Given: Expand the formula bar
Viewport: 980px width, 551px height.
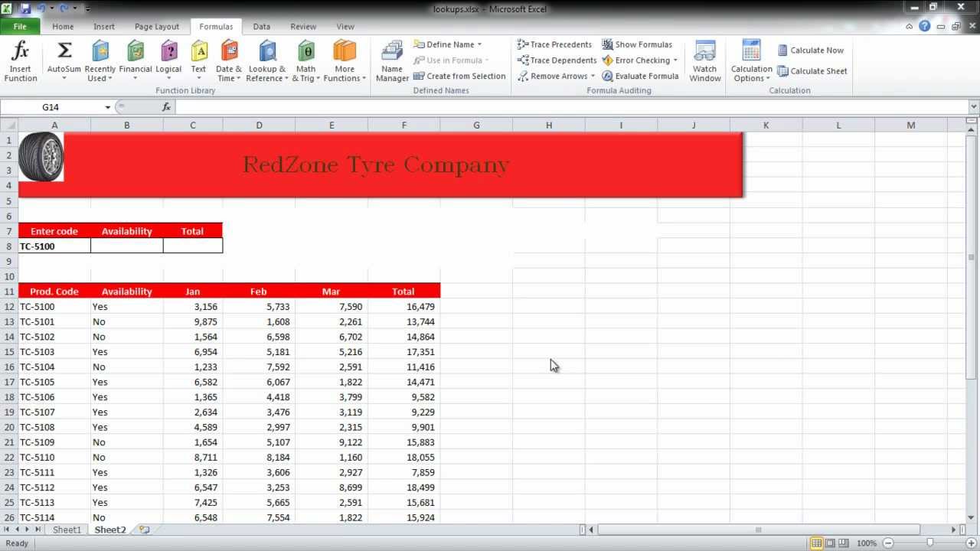Looking at the screenshot, I should [973, 107].
